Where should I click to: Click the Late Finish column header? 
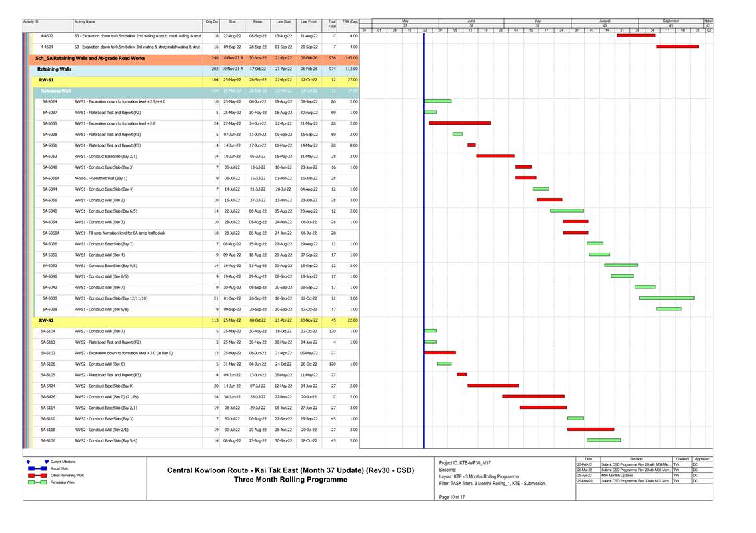coord(309,22)
